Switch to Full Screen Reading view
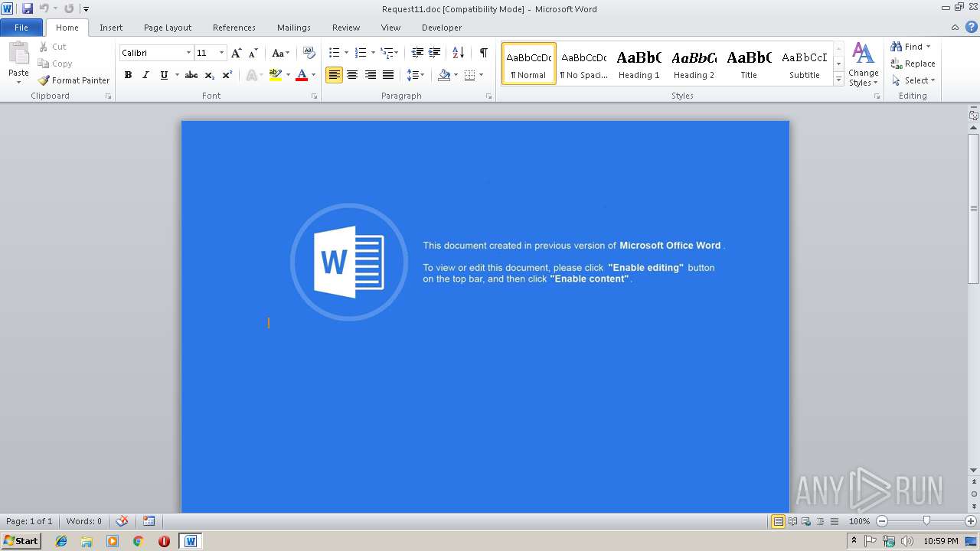980x551 pixels. (792, 521)
